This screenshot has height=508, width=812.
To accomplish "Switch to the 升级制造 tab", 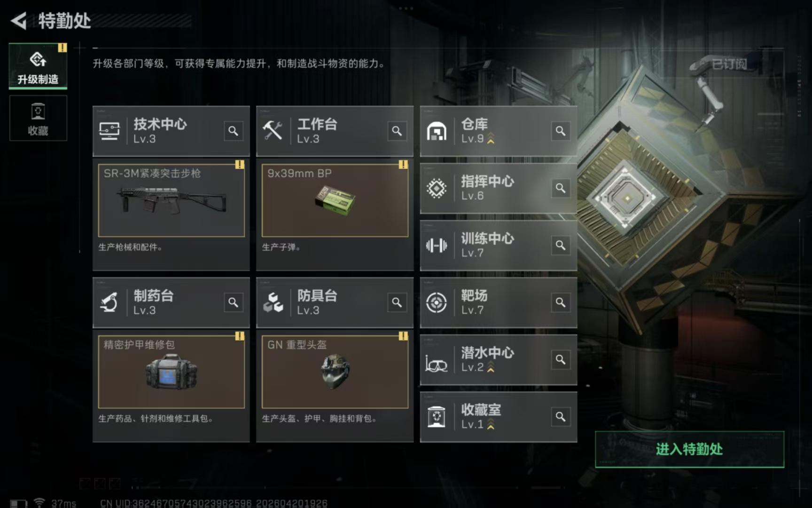I will 38,66.
